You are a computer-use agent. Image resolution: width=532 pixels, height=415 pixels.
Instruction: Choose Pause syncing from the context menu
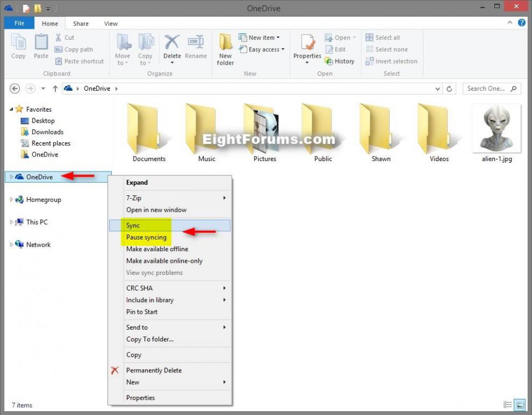point(146,237)
